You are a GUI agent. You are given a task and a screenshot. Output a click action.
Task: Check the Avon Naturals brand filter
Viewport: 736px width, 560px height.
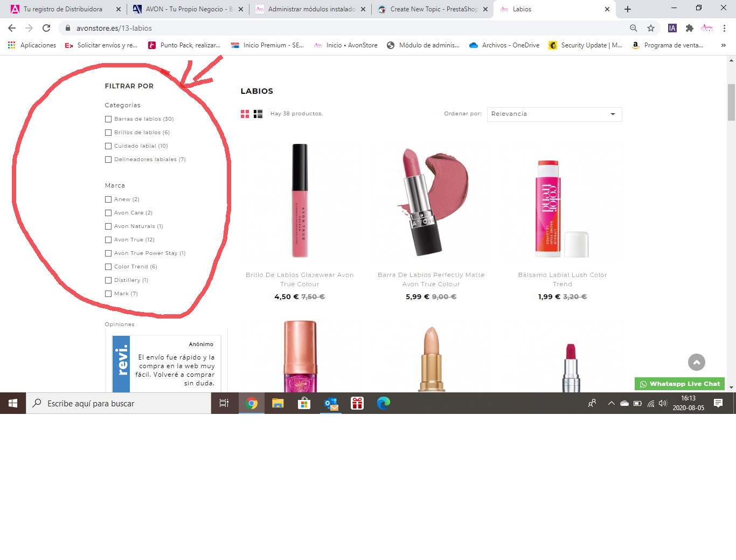click(x=108, y=226)
